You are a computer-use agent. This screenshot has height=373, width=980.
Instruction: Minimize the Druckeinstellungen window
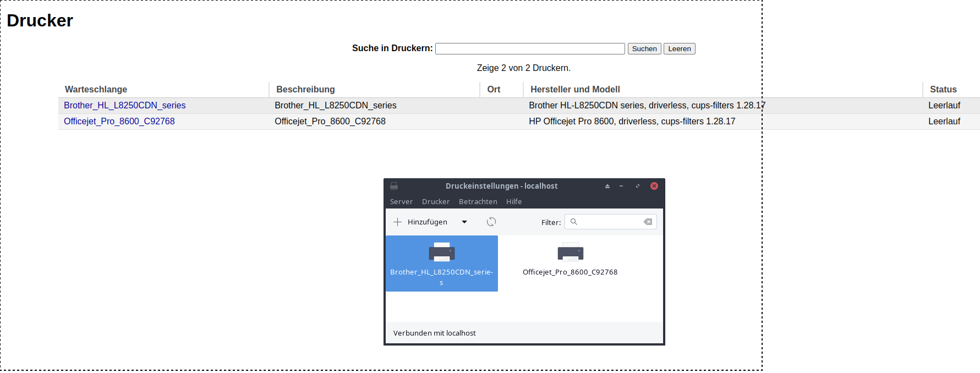[x=621, y=186]
